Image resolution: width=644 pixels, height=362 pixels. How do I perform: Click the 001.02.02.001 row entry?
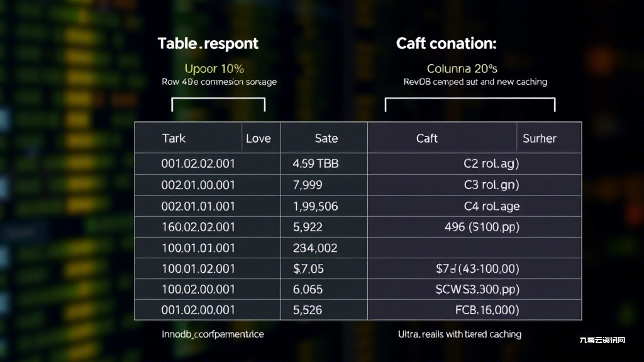(x=198, y=164)
